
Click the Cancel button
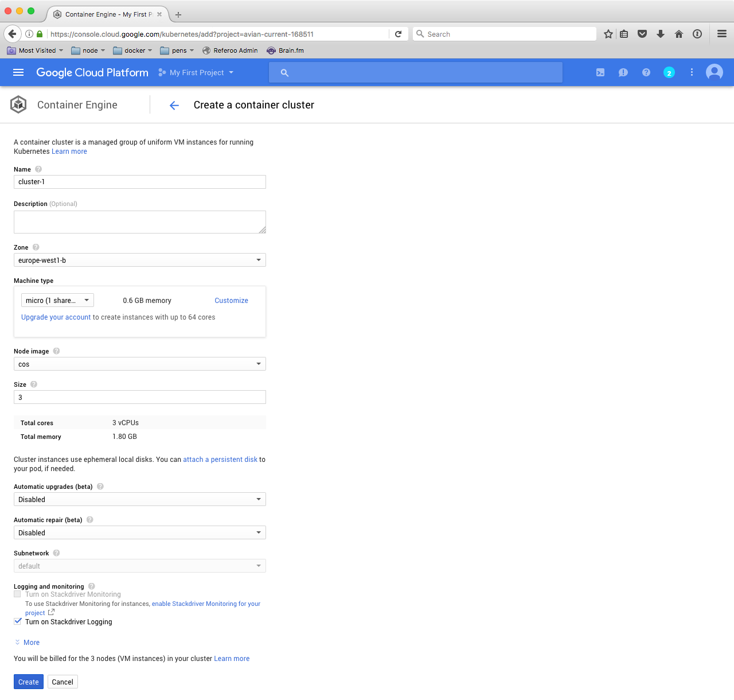[63, 682]
